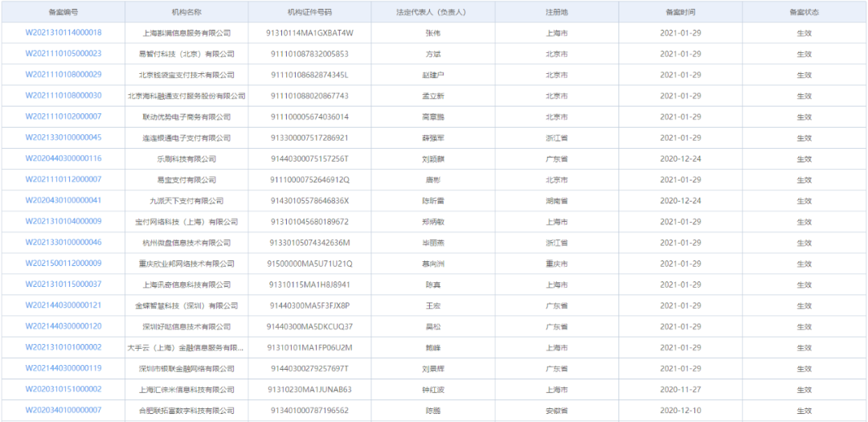This screenshot has height=422, width=868.
Task: Open filing record W2021310114000018
Action: [63, 33]
